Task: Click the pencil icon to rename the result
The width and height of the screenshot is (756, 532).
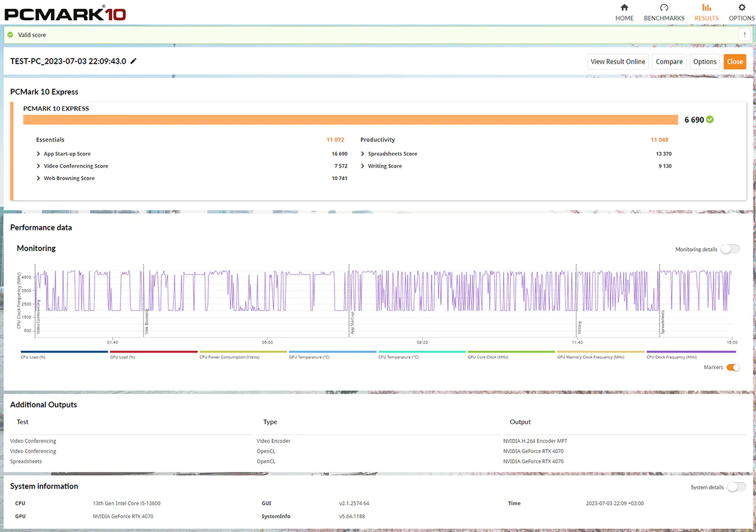Action: pos(134,61)
